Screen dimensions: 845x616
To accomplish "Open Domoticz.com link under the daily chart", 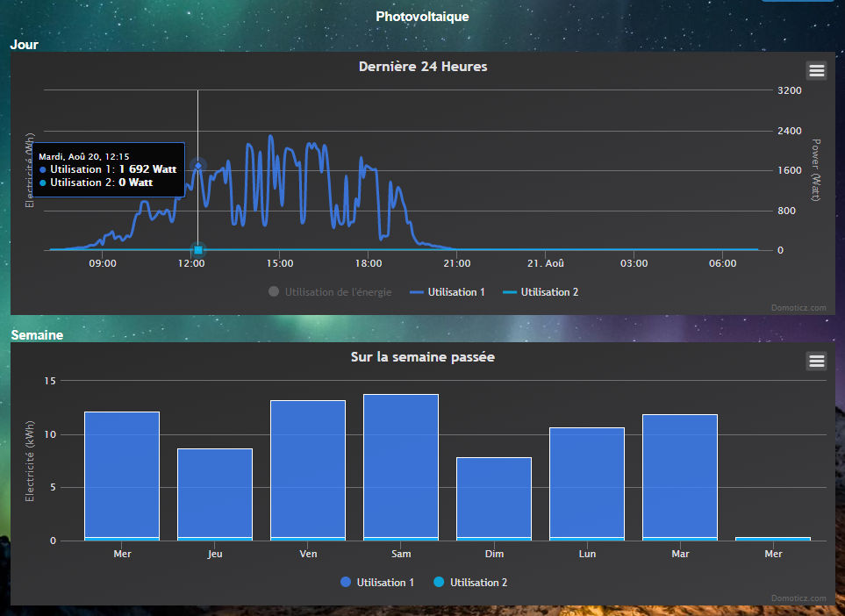I will pos(800,308).
